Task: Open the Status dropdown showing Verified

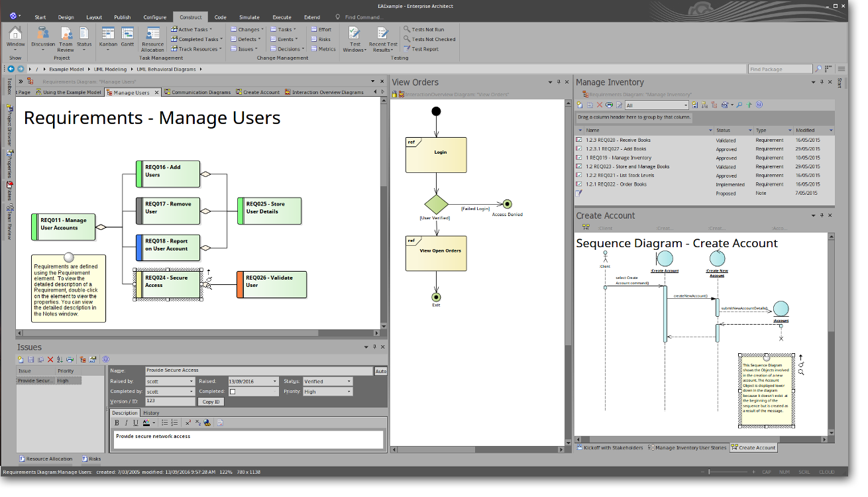Action: (x=327, y=382)
